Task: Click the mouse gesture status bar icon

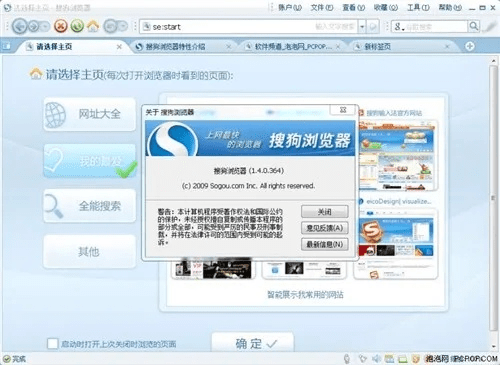Action: (x=347, y=359)
